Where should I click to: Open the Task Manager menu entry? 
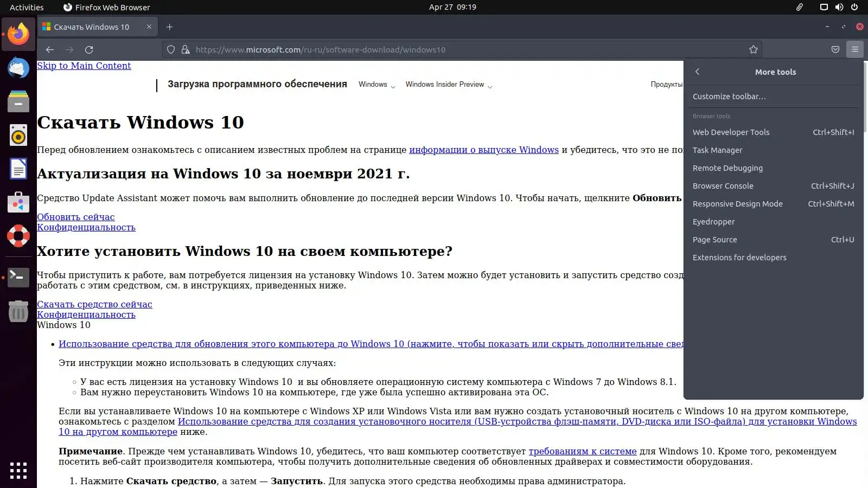point(774,150)
